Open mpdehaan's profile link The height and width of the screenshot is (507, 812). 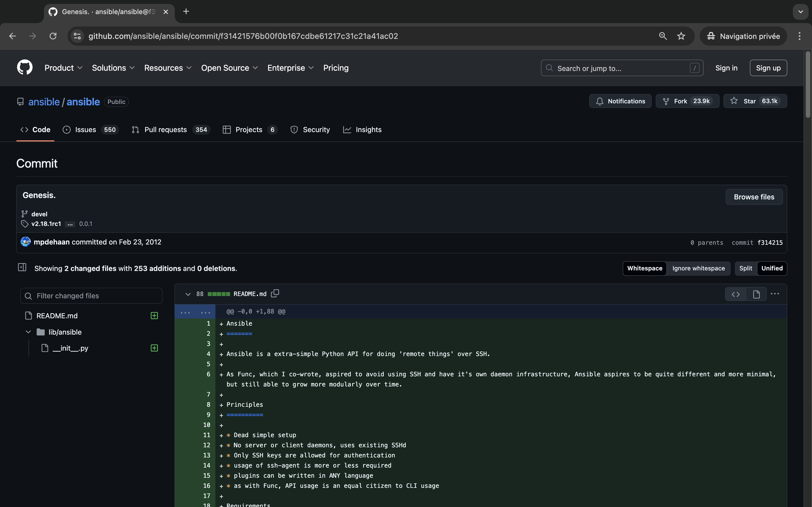click(x=51, y=242)
